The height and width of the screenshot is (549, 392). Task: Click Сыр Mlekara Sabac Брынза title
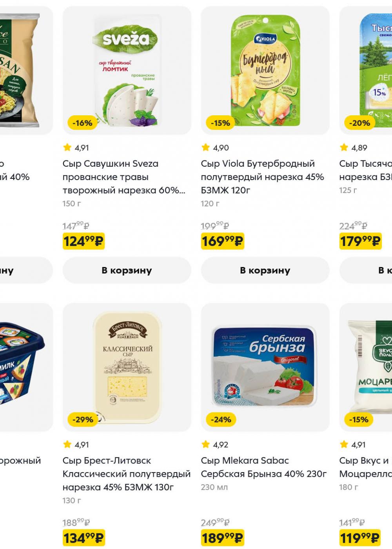[x=263, y=467]
